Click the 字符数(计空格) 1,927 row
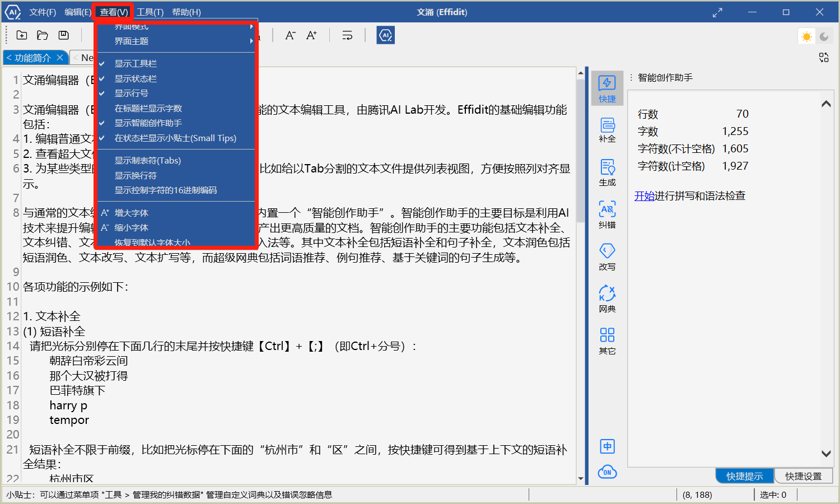840x504 pixels. click(693, 166)
